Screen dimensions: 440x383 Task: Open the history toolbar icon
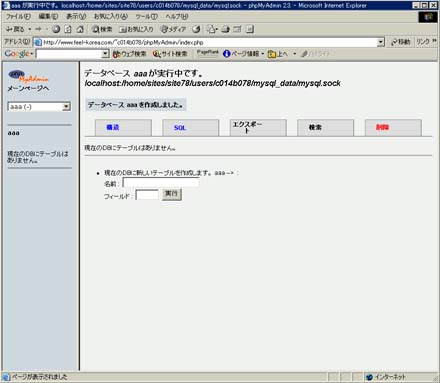(x=196, y=29)
